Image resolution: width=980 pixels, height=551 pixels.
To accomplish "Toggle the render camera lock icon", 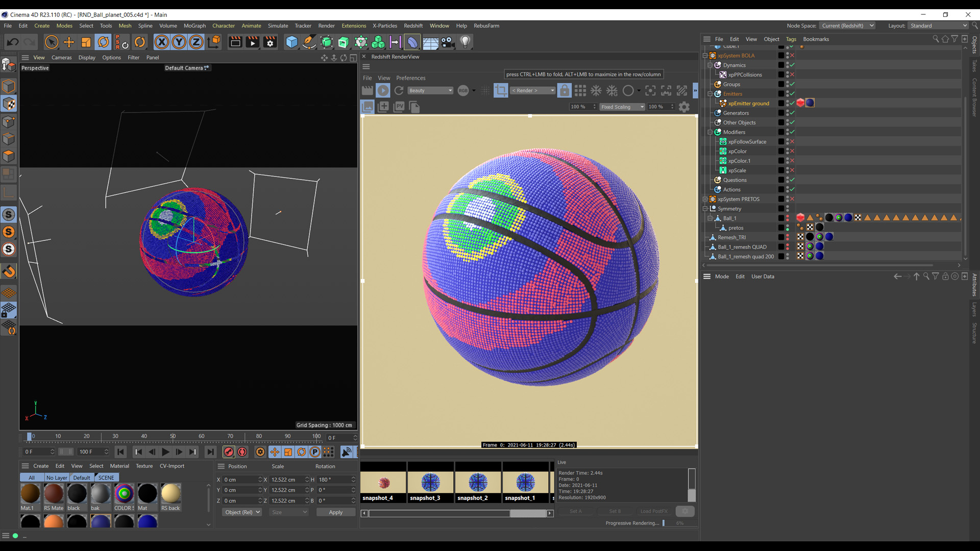I will coord(564,91).
